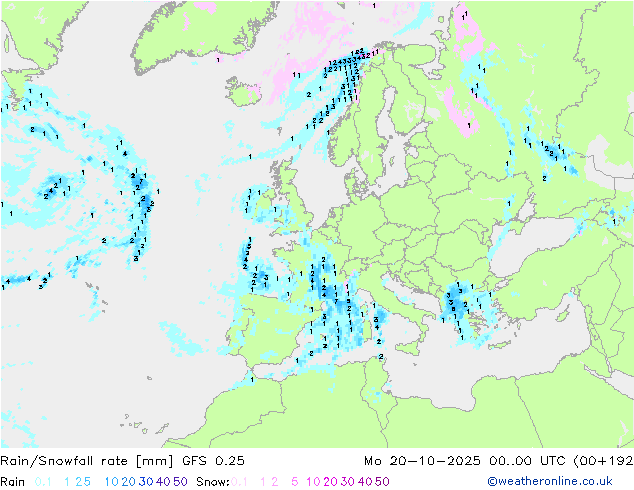Click the "Rain/Snowfall rate [mm]" title
The image size is (634, 490).
coord(87,461)
